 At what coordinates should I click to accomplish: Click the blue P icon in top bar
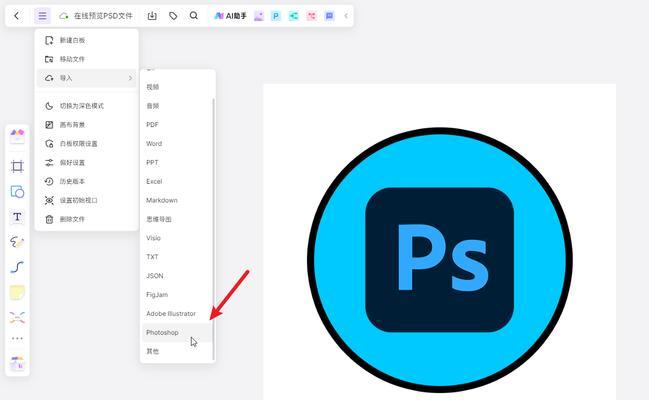point(276,16)
